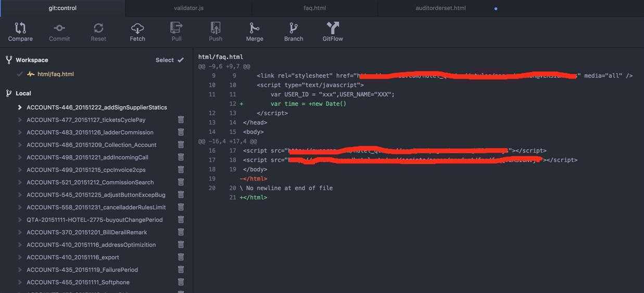Click the modified-status icon beside html/faq.html
The image size is (644, 293).
[x=31, y=74]
